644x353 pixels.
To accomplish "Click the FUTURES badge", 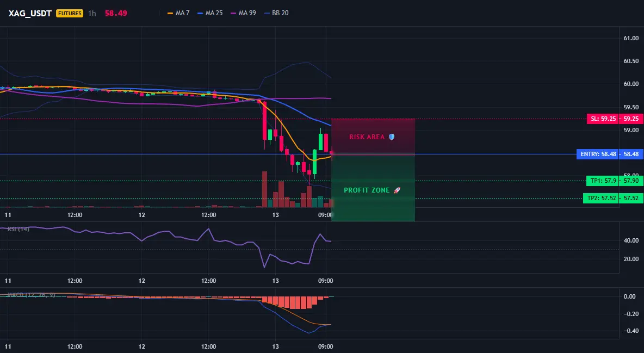I will (x=70, y=13).
